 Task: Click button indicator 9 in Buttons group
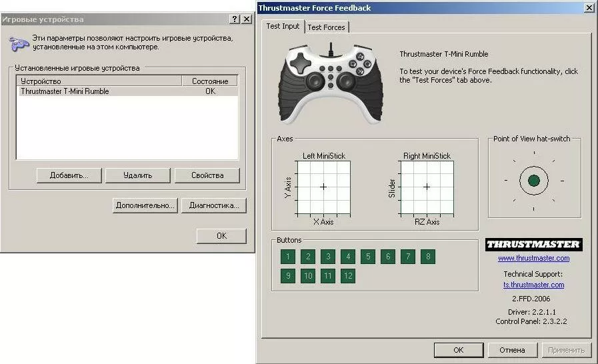click(x=288, y=276)
